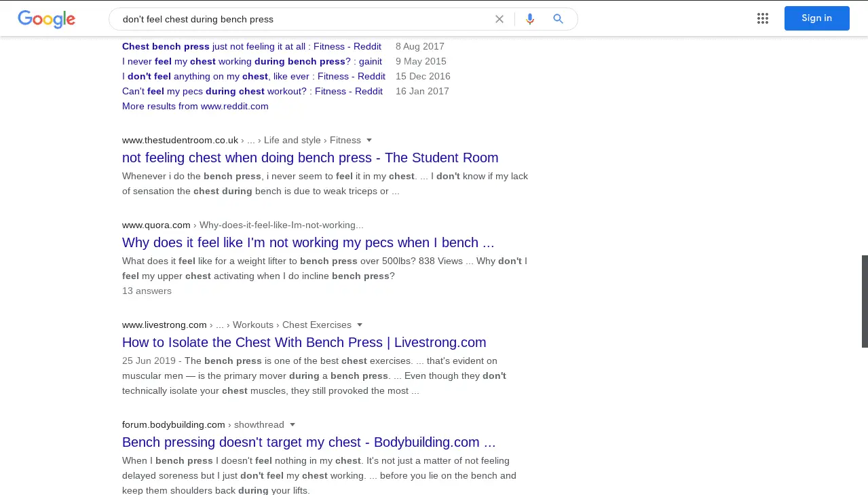The width and height of the screenshot is (868, 495).
Task: Open forum.bodybuilding.com result dropdown arrow
Action: coord(293,425)
